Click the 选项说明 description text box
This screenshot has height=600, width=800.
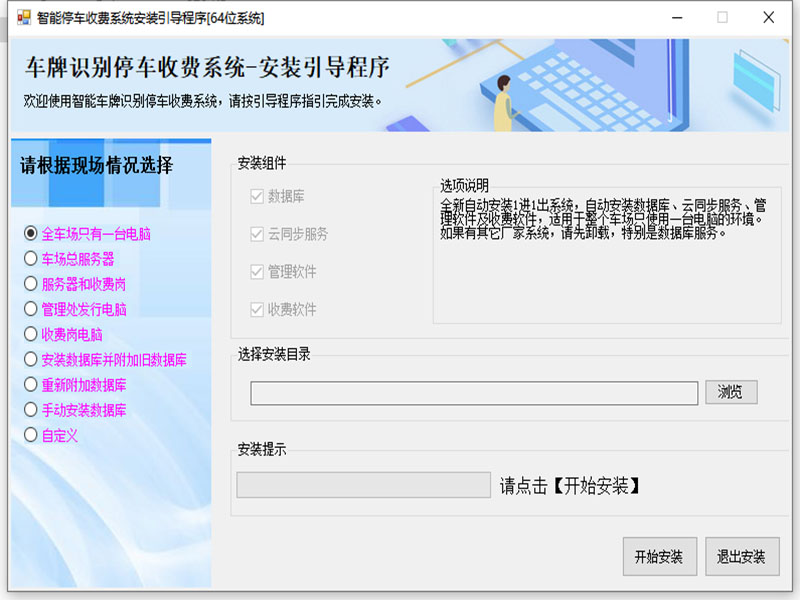pyautogui.click(x=606, y=260)
